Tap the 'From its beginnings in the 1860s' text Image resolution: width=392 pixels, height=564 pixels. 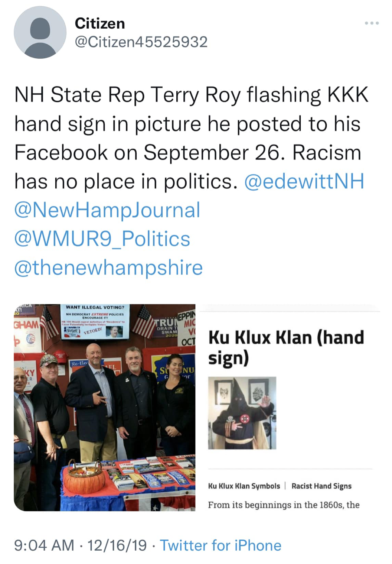284,505
